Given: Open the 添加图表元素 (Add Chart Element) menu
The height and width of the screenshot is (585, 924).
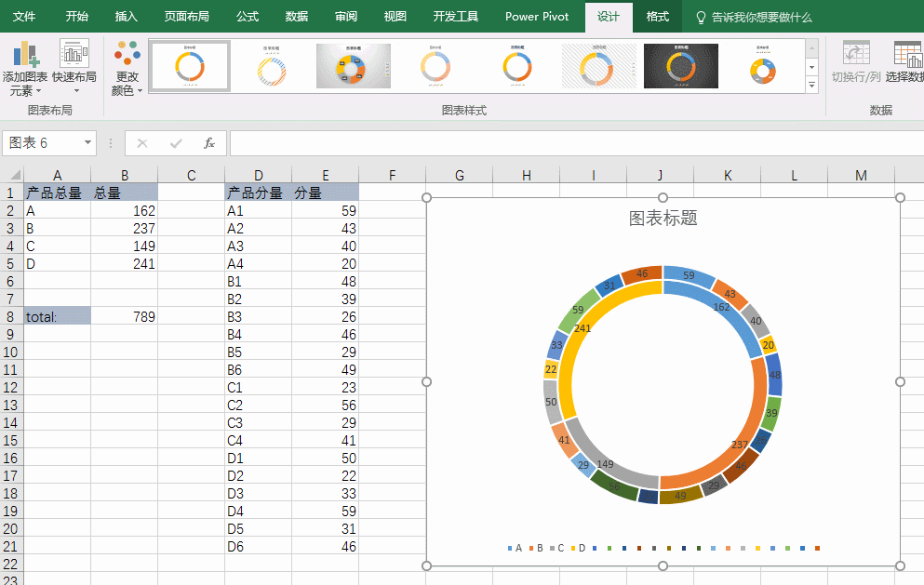Looking at the screenshot, I should (25, 70).
